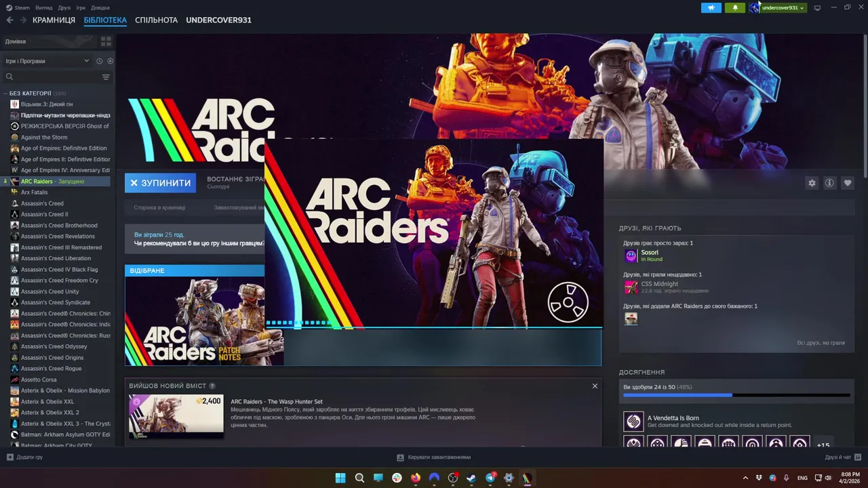Filter by ready-to-play games icon

pos(110,61)
